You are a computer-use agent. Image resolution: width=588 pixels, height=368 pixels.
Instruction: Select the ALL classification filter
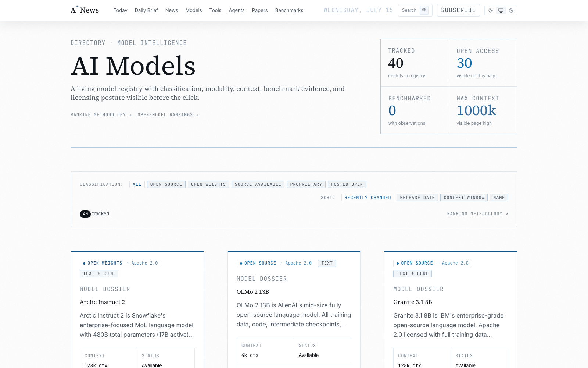coord(137,184)
